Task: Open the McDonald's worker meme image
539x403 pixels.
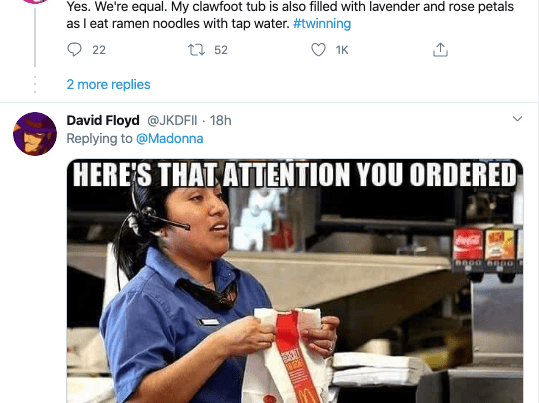Action: tap(295, 281)
